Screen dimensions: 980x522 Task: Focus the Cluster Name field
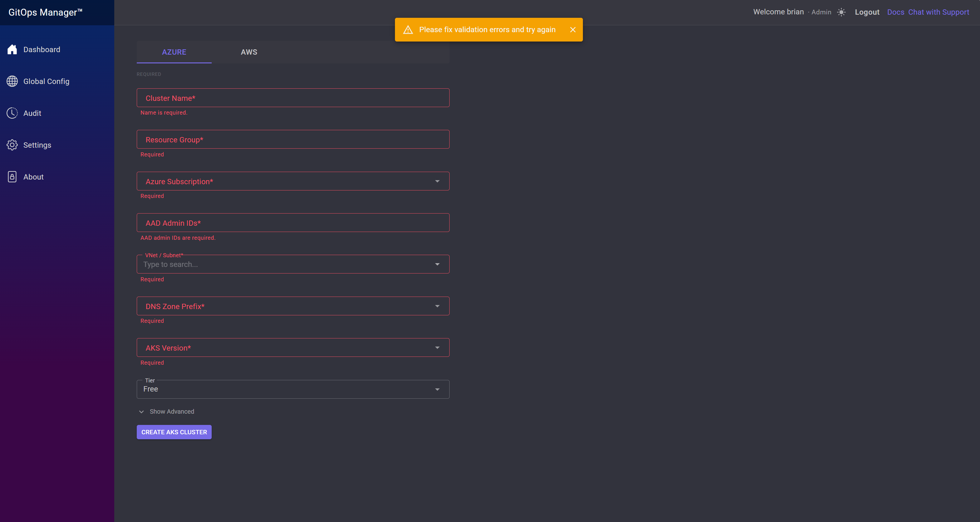click(x=293, y=98)
